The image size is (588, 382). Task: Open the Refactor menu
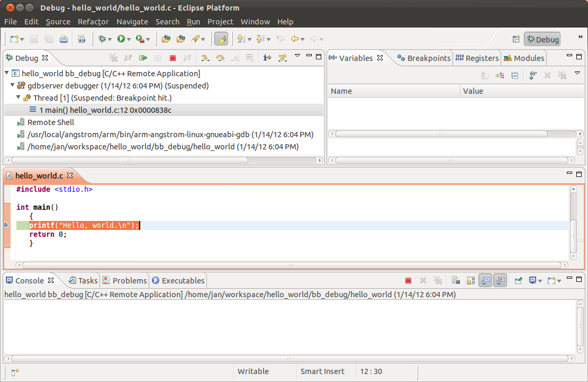click(93, 22)
